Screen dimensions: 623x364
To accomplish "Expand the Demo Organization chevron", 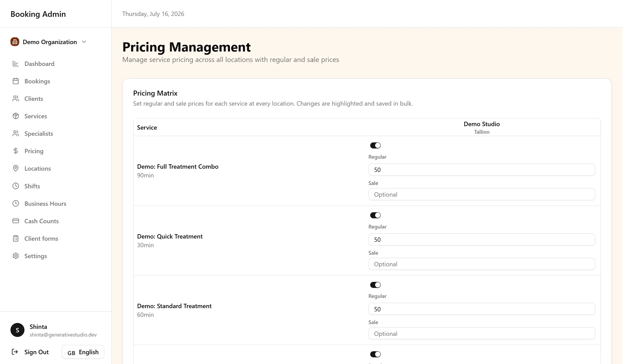I will (84, 42).
